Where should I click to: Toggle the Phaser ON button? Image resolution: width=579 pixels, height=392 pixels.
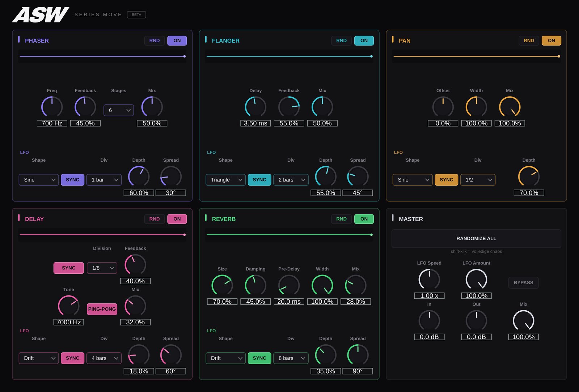click(x=177, y=41)
